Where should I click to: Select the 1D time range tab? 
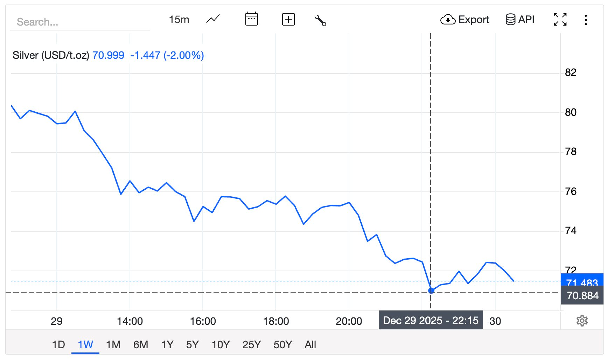pos(58,345)
